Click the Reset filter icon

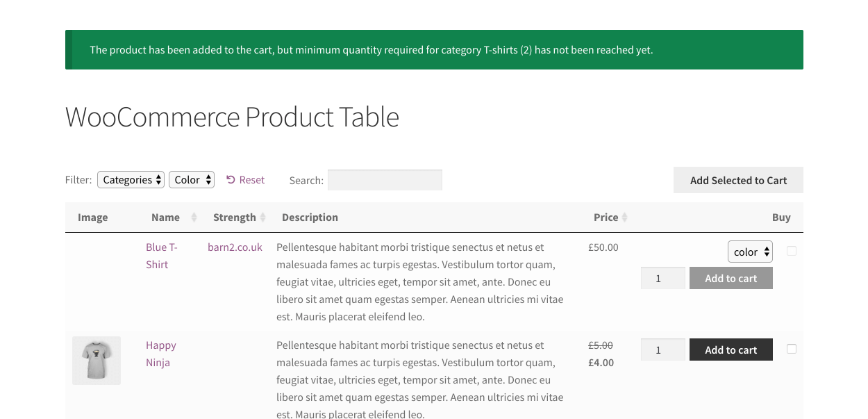click(x=231, y=180)
